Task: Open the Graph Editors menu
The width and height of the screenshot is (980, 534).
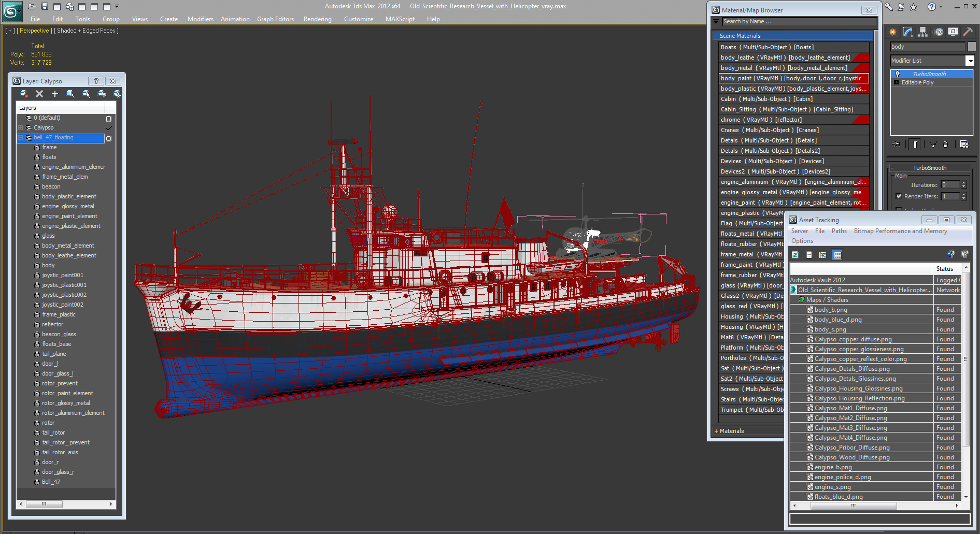Action: [x=275, y=19]
